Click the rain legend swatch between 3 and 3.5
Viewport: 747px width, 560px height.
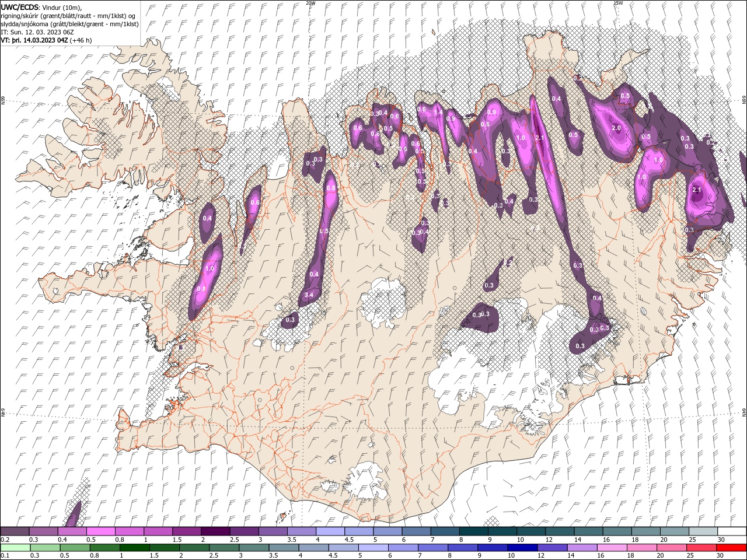pos(254,548)
